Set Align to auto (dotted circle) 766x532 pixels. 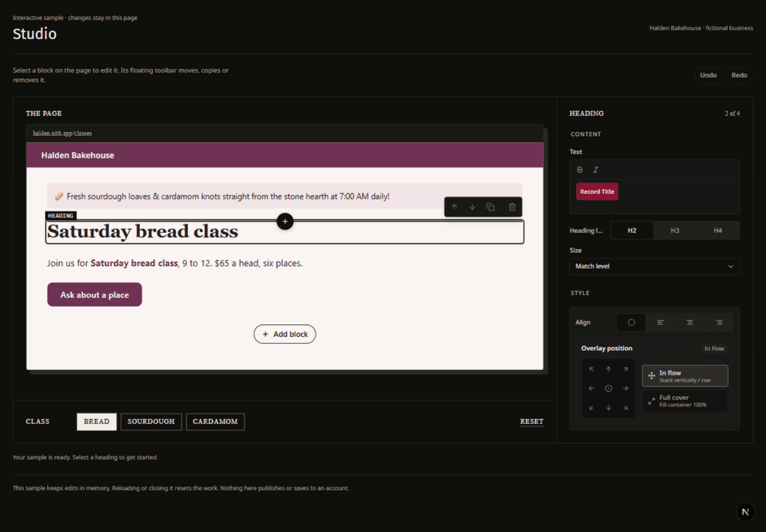631,323
